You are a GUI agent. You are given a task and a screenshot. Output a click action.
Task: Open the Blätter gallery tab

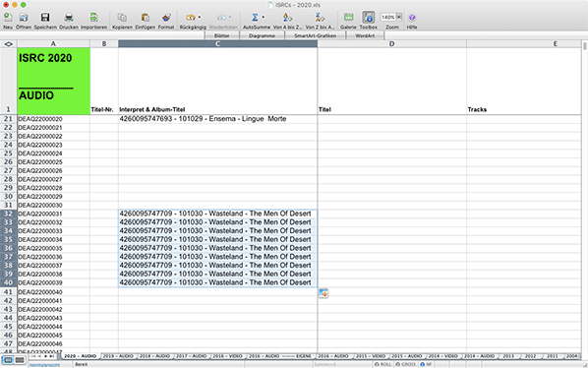tap(221, 35)
